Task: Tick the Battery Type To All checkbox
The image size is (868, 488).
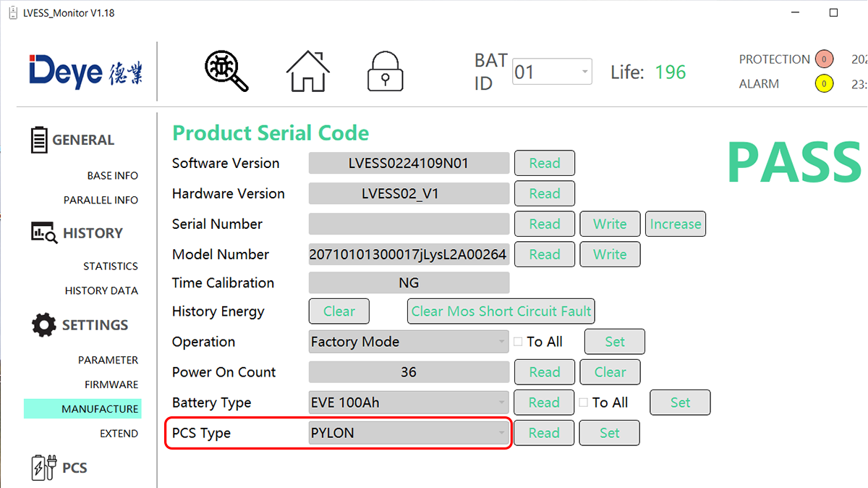Action: click(583, 403)
